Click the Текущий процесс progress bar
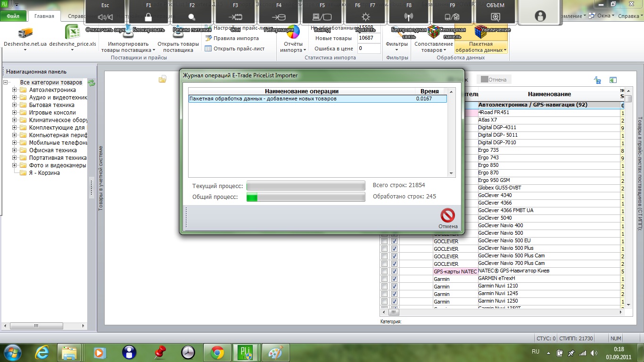 click(305, 185)
